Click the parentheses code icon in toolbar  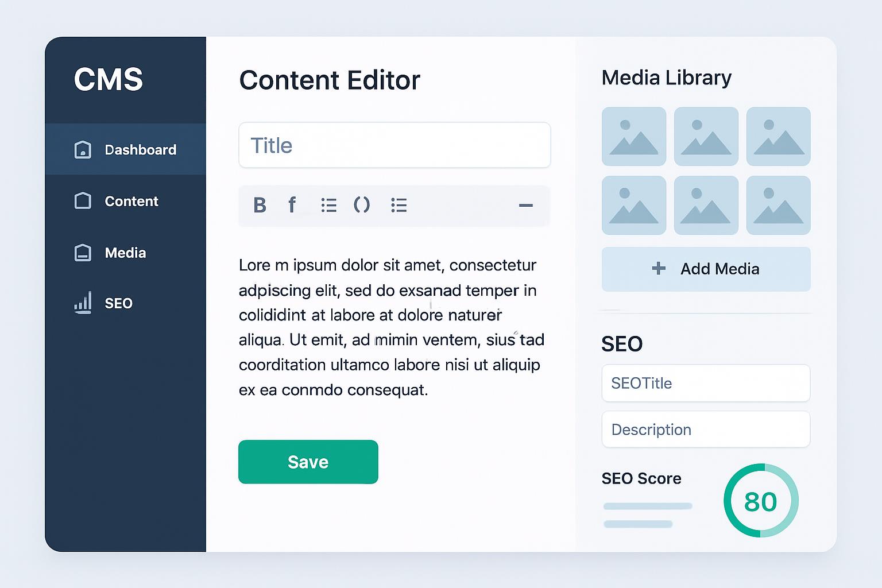click(x=362, y=205)
